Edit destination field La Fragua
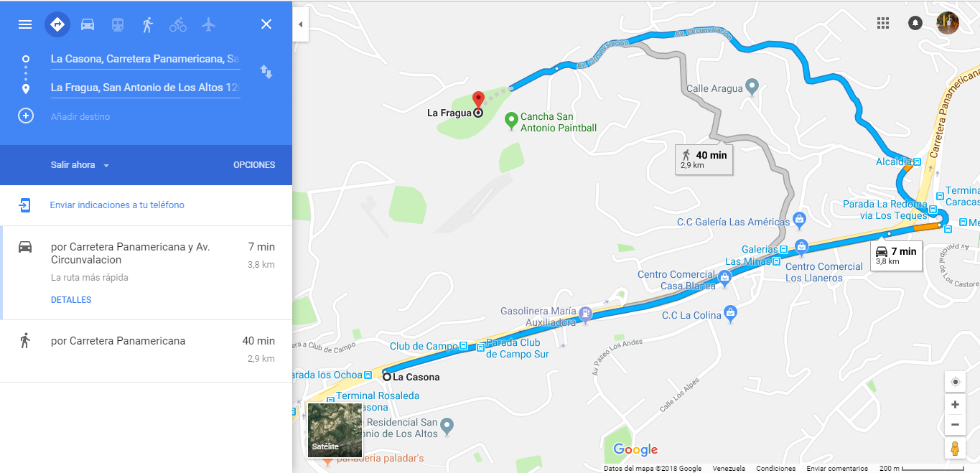980x473 pixels. [145, 88]
